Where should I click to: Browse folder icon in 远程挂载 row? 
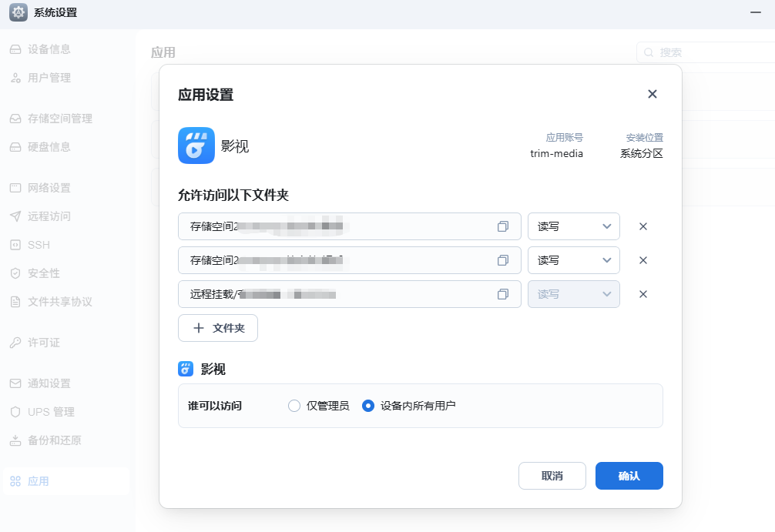click(502, 294)
